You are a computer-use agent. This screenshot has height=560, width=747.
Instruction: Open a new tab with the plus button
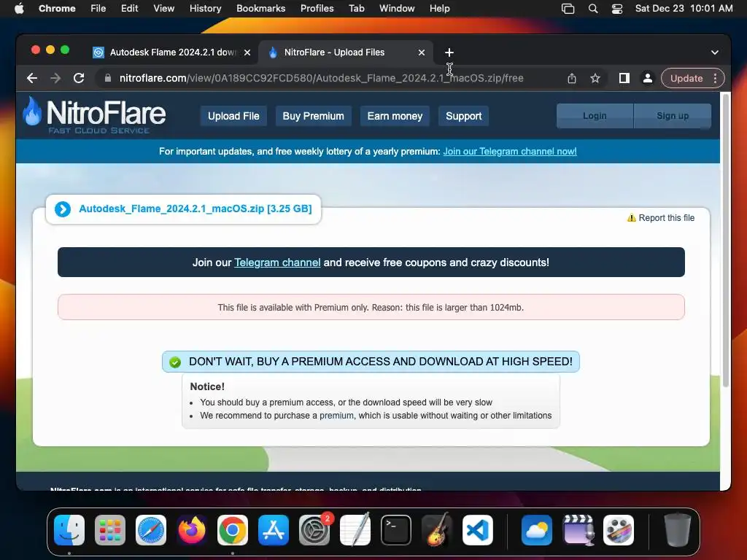449,52
